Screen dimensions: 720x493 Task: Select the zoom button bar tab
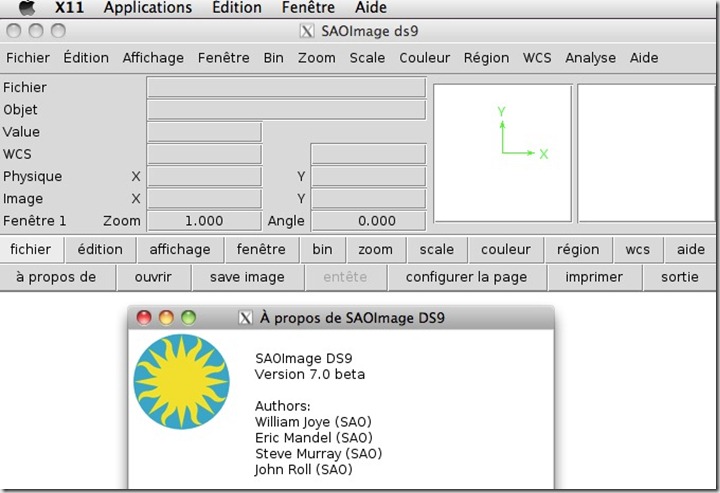point(376,249)
